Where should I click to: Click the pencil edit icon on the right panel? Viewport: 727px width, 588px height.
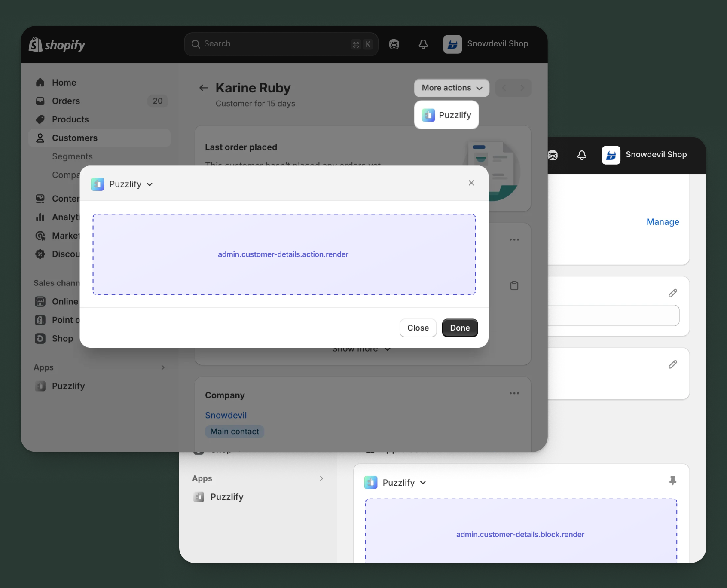[673, 293]
